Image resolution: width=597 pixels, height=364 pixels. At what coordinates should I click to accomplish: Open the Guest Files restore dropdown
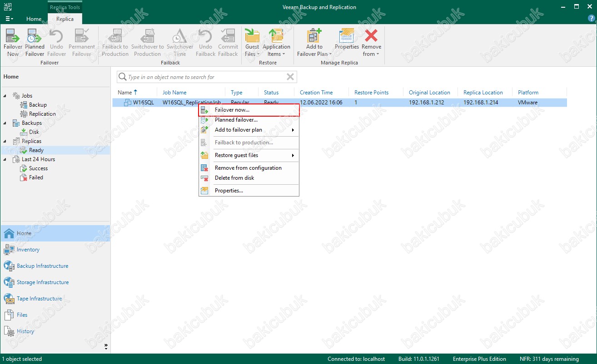[x=252, y=43]
